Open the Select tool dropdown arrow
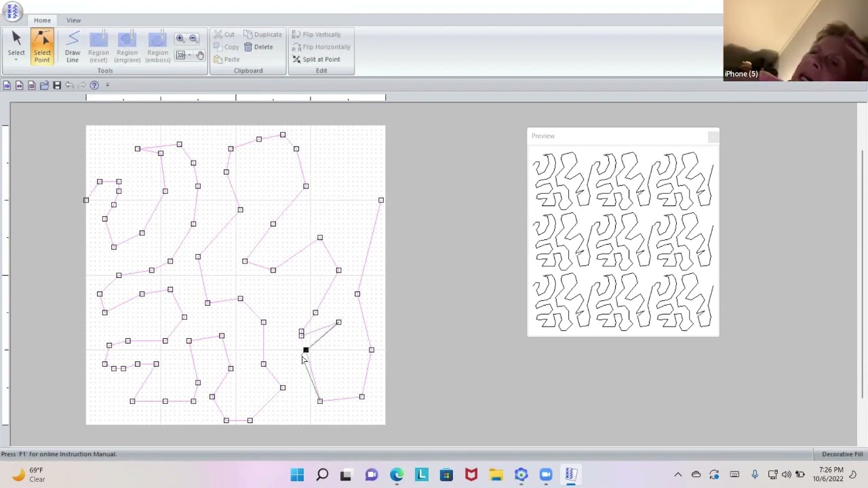This screenshot has height=488, width=868. click(16, 60)
